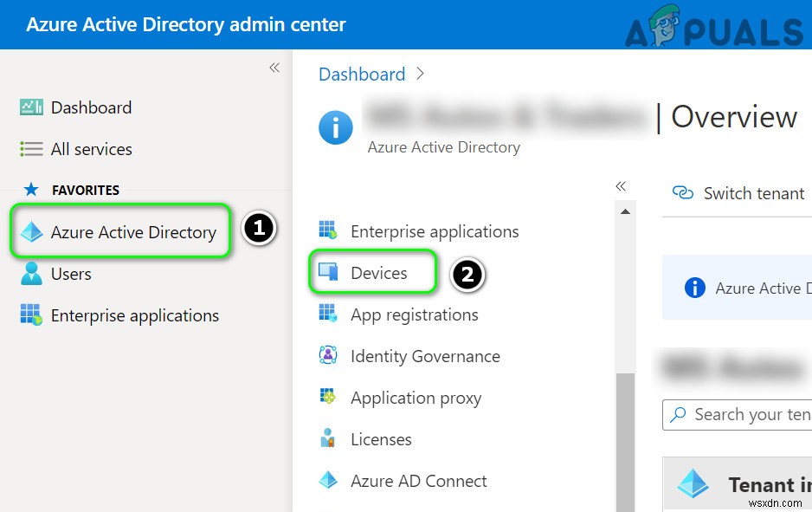Click the Users icon in the sidebar
Screen dimensions: 812x512
pos(31,274)
